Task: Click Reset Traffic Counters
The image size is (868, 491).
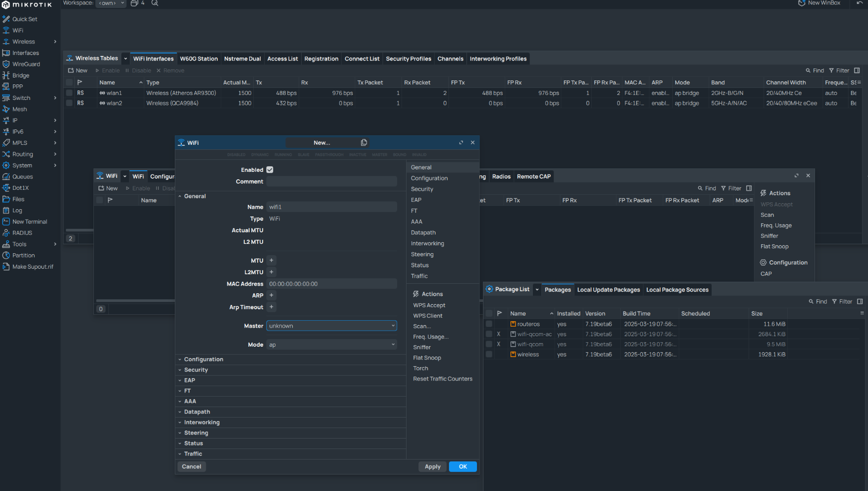Action: (442, 379)
